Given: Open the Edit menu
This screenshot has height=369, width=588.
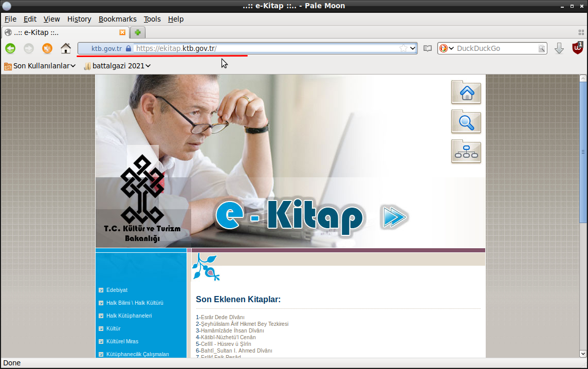Looking at the screenshot, I should 30,19.
